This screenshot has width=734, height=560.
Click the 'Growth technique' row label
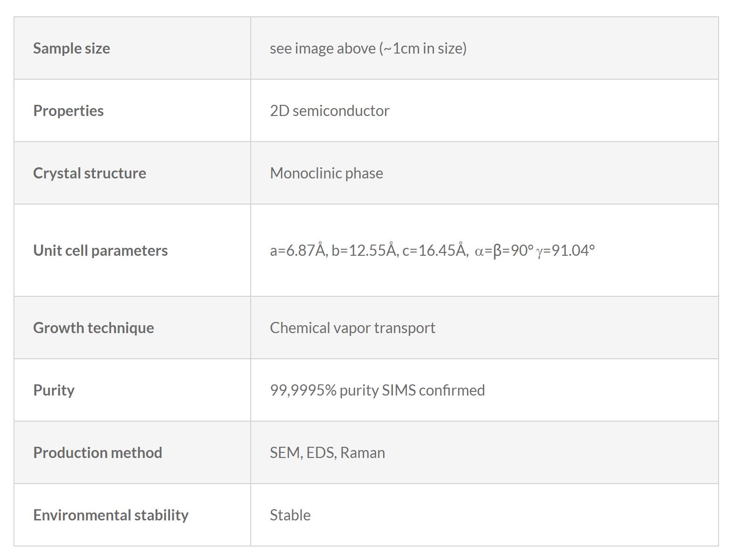93,328
